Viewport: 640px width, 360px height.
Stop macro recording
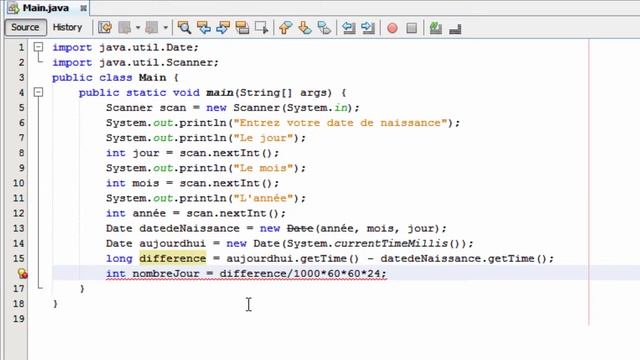[411, 28]
